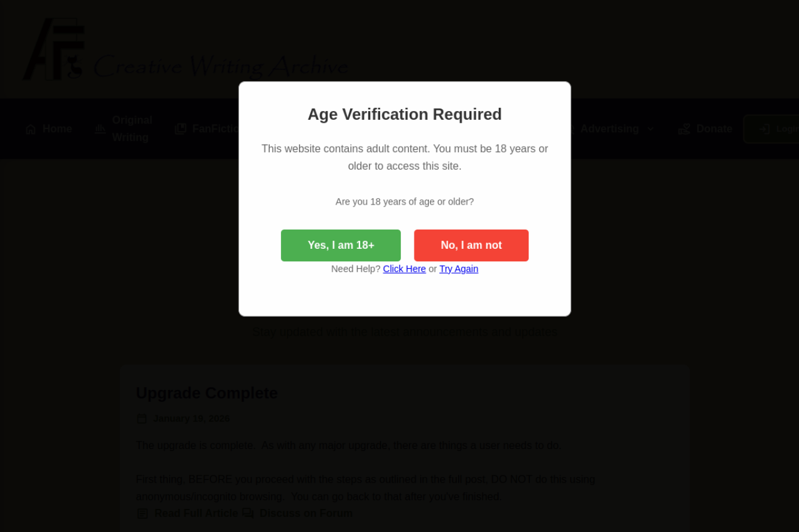Image resolution: width=799 pixels, height=532 pixels.
Task: Open the Home menu item
Action: click(x=57, y=128)
